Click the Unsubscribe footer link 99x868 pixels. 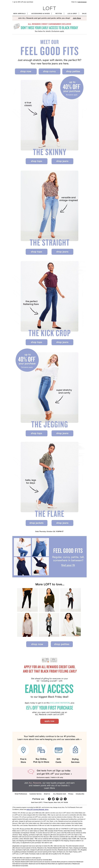80,793
